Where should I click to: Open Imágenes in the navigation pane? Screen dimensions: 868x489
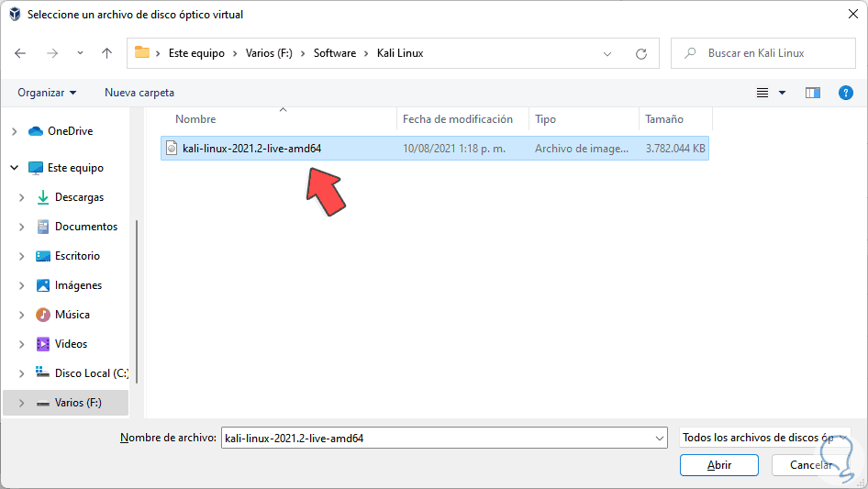coord(78,285)
